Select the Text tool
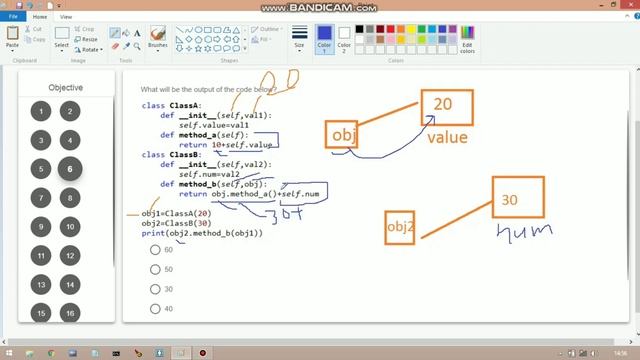Image resolution: width=640 pixels, height=360 pixels. 137,33
